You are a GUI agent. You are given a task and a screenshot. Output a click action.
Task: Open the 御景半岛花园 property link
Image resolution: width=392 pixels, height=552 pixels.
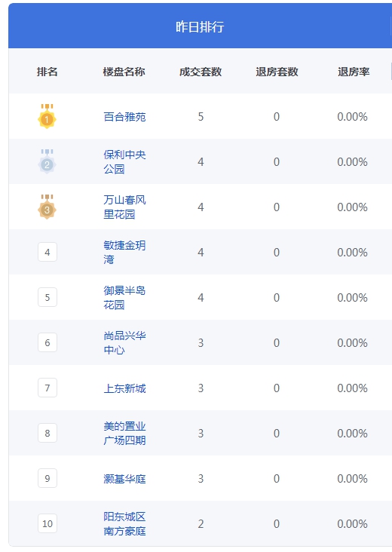(124, 297)
